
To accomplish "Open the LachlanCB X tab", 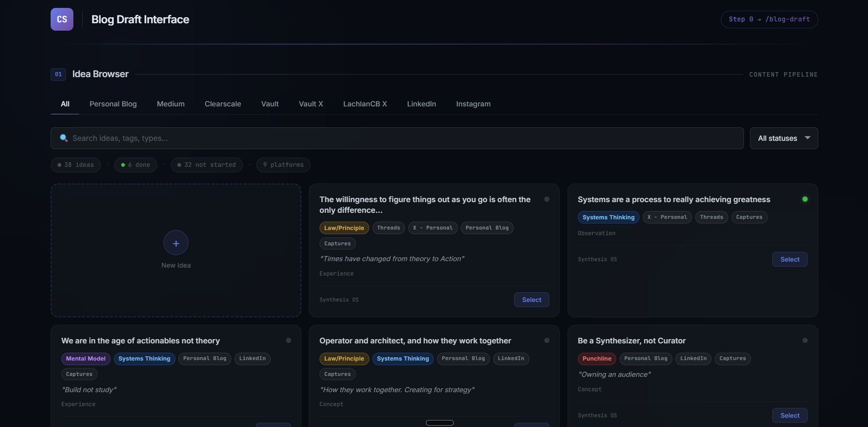I will coord(365,104).
